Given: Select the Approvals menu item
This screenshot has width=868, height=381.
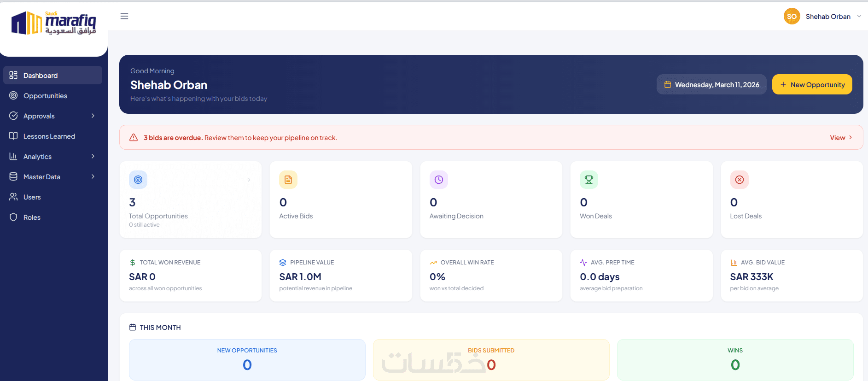Looking at the screenshot, I should (x=52, y=116).
